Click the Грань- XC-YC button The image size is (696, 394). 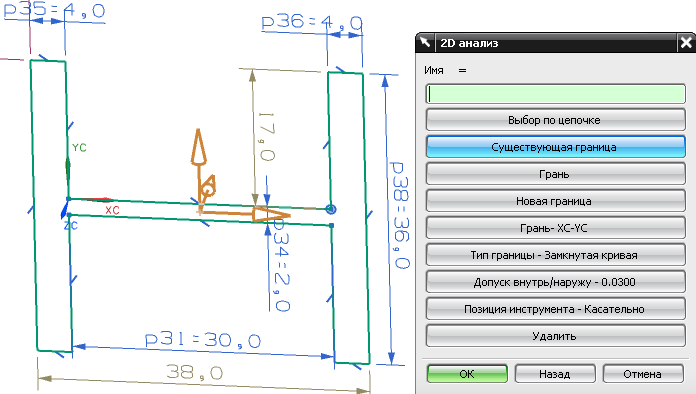coord(555,229)
